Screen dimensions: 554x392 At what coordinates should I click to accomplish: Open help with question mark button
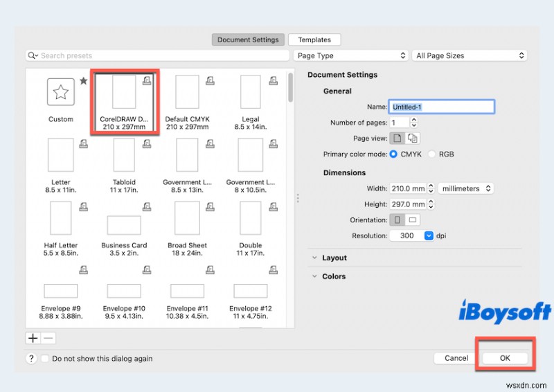pos(31,359)
